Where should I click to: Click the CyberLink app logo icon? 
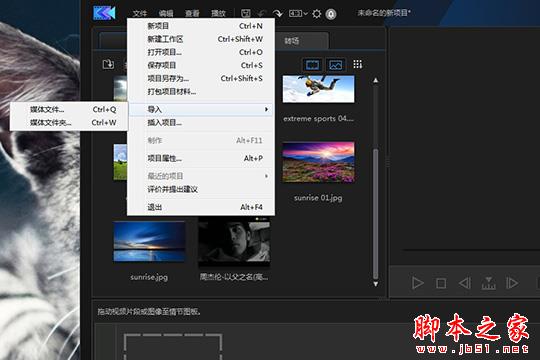(x=104, y=13)
